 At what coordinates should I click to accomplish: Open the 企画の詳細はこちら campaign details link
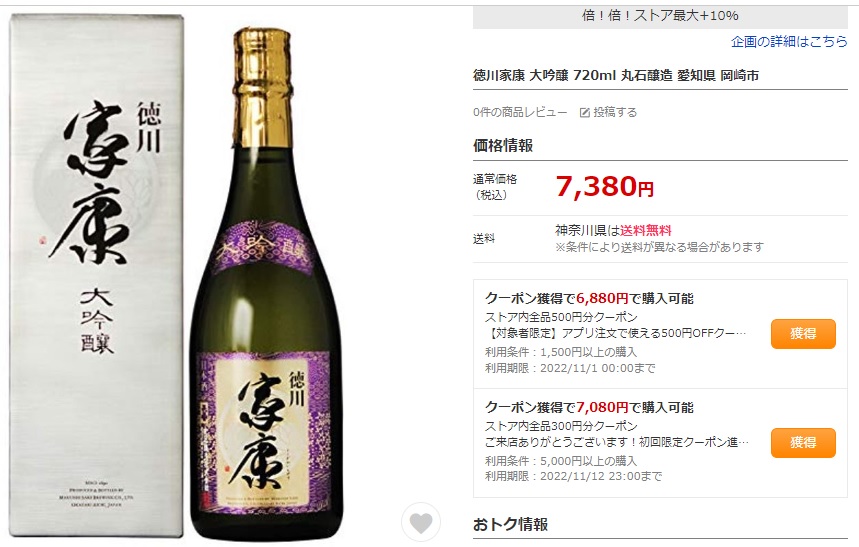[789, 42]
